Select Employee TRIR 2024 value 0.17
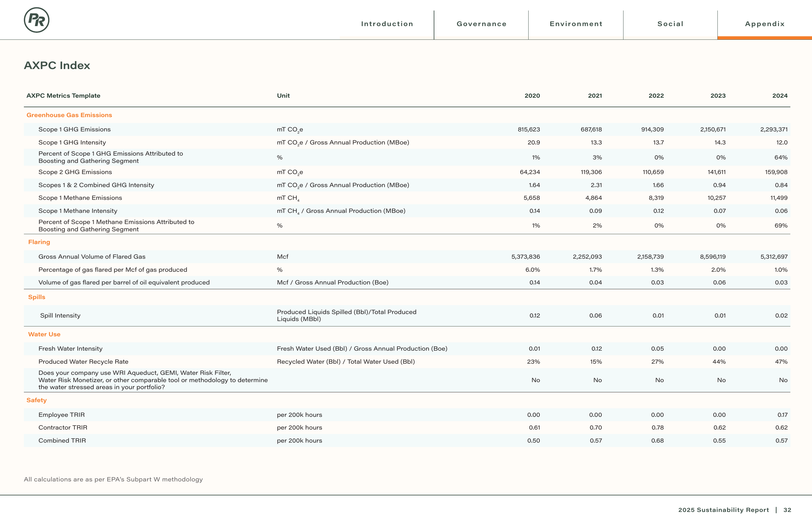The width and height of the screenshot is (812, 525). (x=782, y=415)
